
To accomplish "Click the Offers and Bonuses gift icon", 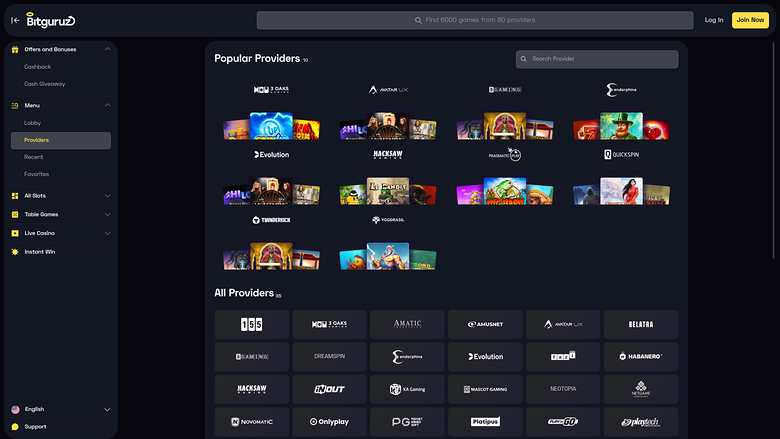I will click(x=15, y=49).
